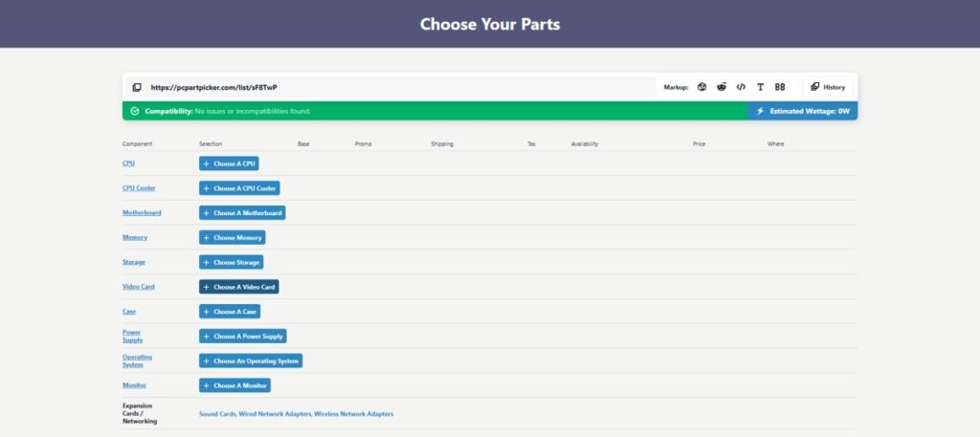Click the Expansion Cards / Networking label
The width and height of the screenshot is (980, 437).
click(x=139, y=413)
